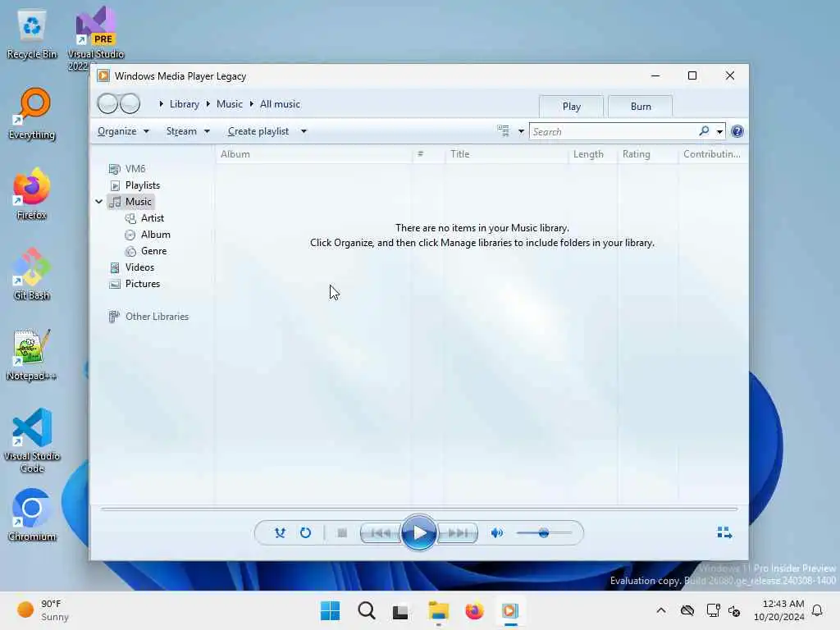The image size is (840, 630).
Task: Expand the Create playlist dropdown arrow
Action: 304,131
